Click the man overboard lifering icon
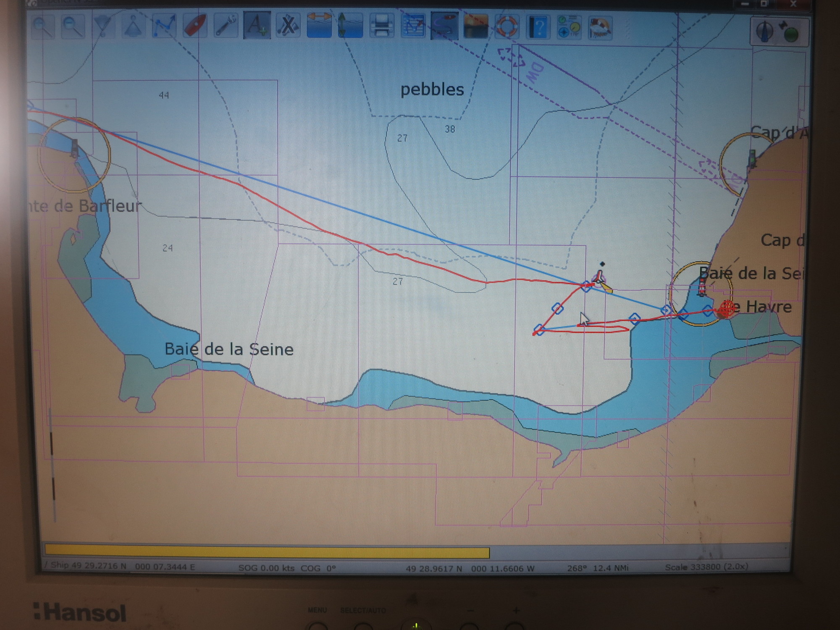 click(x=507, y=27)
